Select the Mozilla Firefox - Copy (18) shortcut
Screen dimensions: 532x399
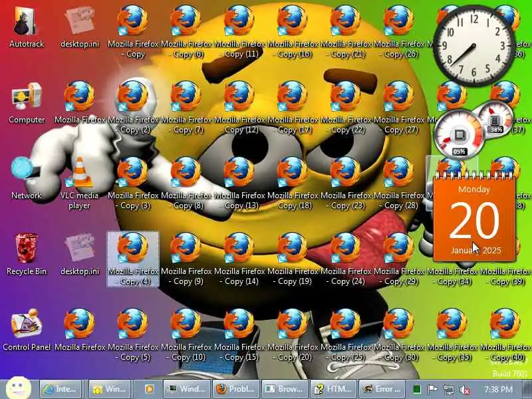pyautogui.click(x=293, y=184)
